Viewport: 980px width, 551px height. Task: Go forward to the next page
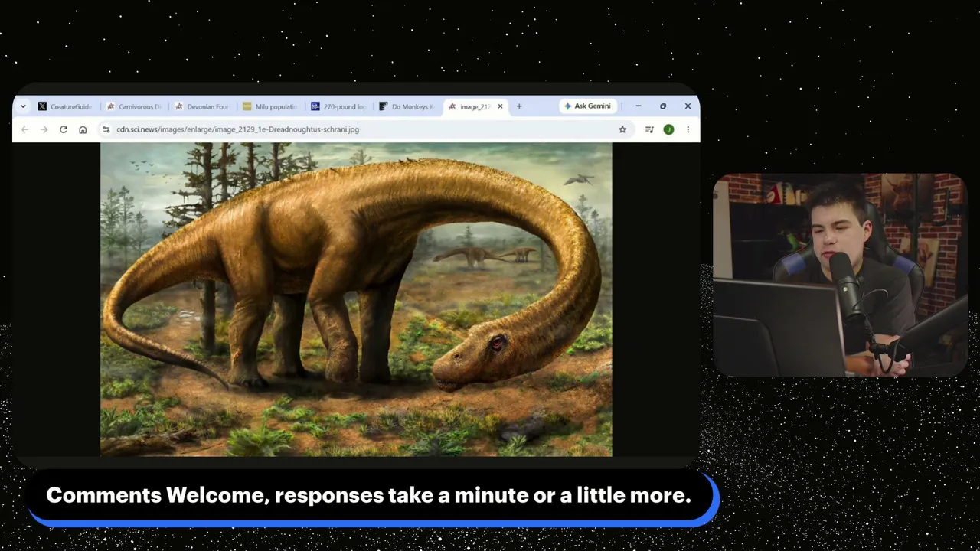pos(44,129)
